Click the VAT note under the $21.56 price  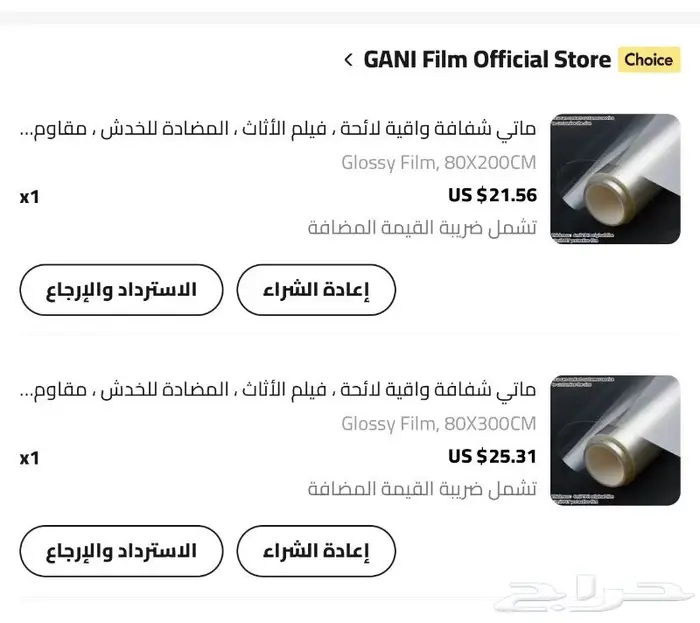(422, 228)
